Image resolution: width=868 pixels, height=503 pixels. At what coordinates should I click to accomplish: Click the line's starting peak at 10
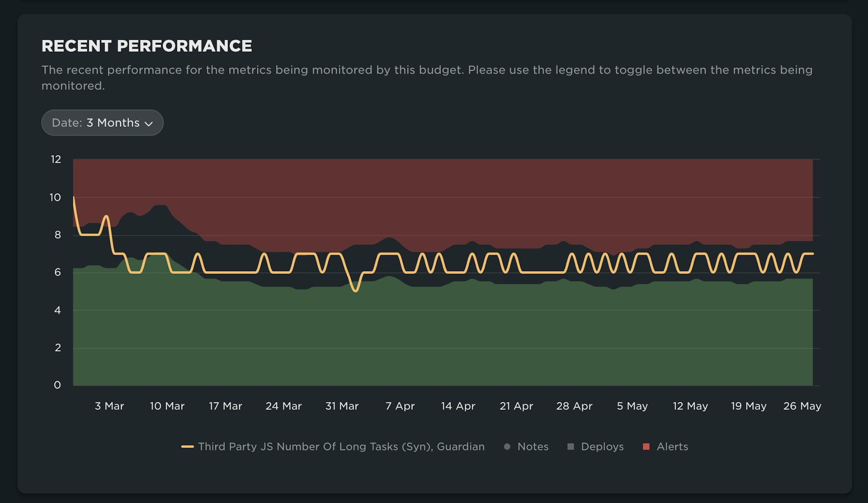coord(74,197)
